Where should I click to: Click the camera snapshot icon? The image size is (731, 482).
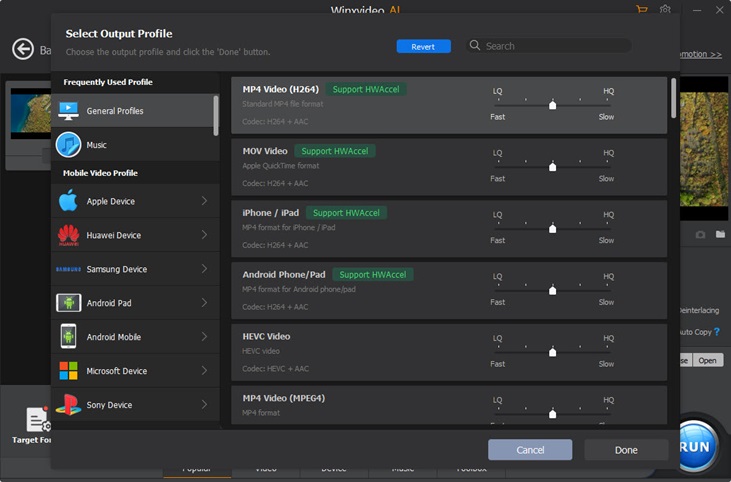click(700, 234)
